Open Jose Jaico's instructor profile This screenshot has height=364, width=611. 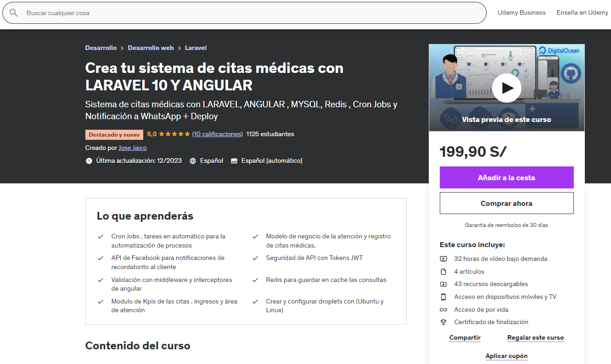[132, 148]
